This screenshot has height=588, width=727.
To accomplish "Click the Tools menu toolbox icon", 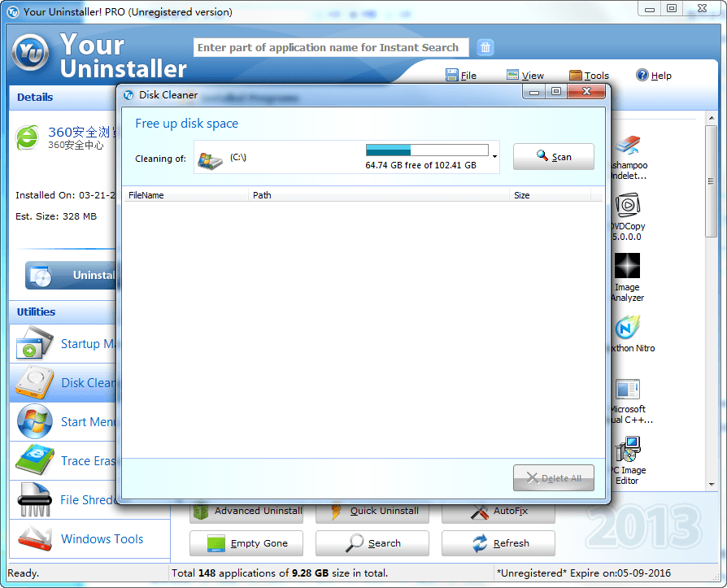I will pyautogui.click(x=576, y=75).
